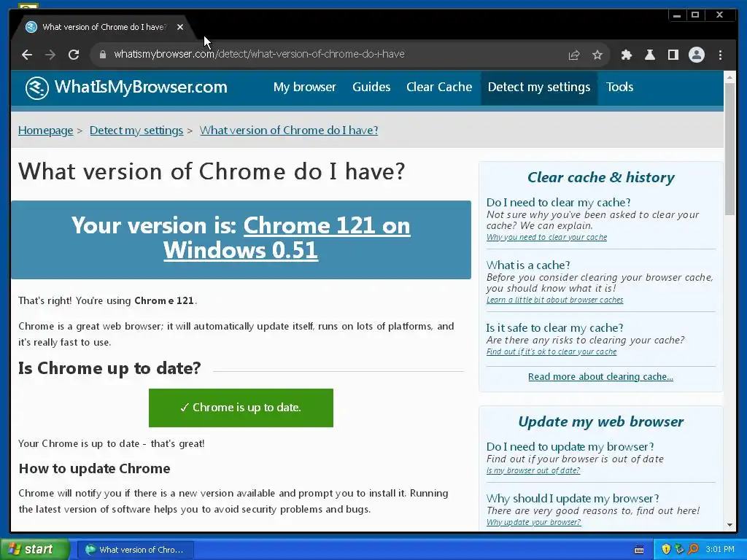Click the scrollbar up arrow
Viewport: 747px width, 560px height.
729,77
